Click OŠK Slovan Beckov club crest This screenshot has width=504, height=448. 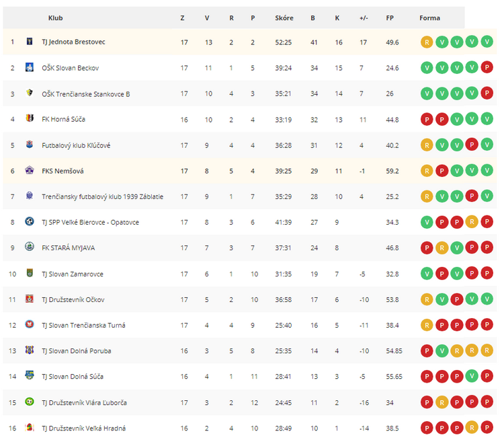click(x=30, y=67)
